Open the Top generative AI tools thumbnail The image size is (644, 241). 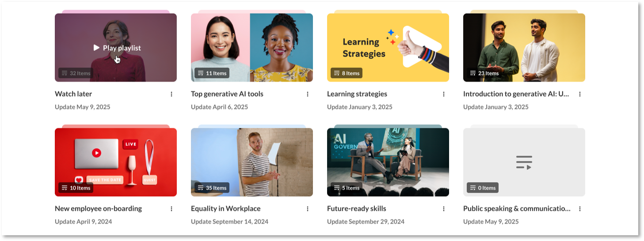coord(252,48)
